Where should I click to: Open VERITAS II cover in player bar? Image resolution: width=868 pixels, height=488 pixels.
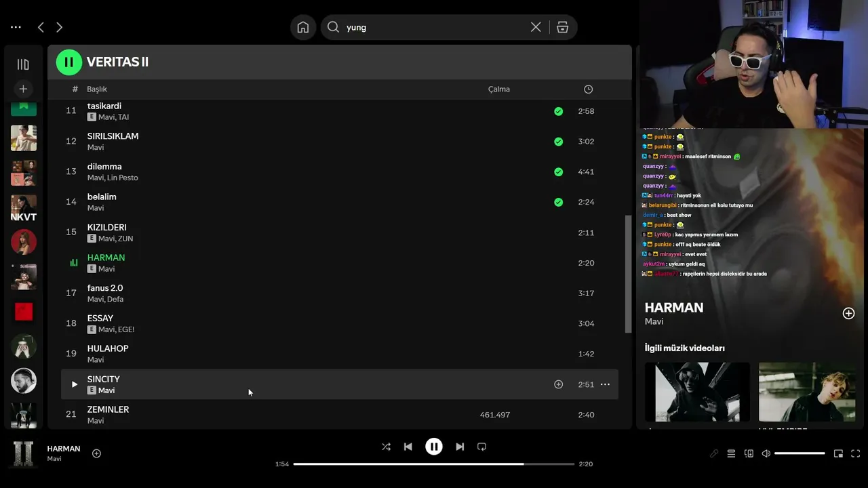tap(24, 453)
